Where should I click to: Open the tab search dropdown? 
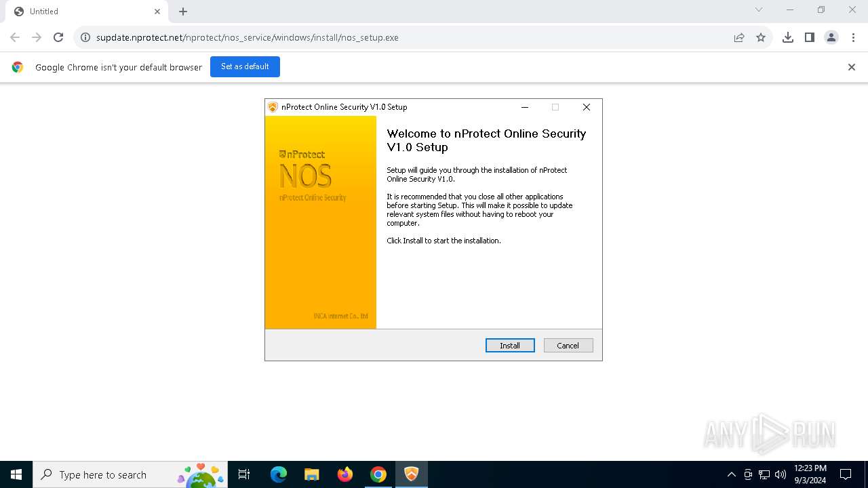click(759, 9)
